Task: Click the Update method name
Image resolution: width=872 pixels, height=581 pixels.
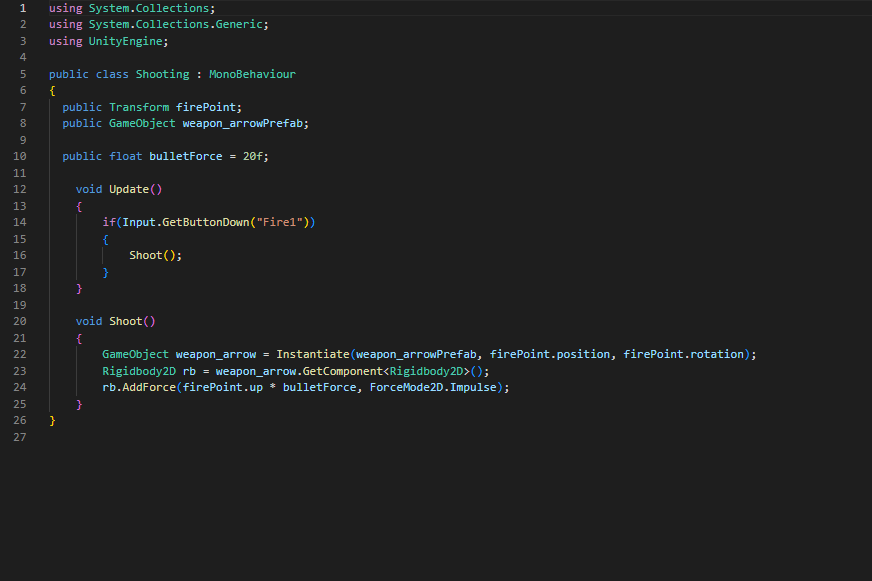Action: point(129,189)
